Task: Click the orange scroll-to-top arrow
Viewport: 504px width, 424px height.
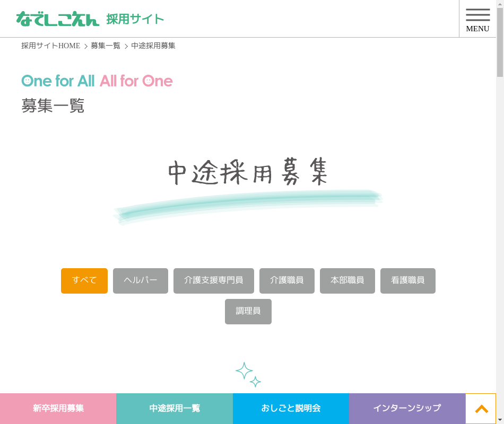Action: tap(481, 409)
